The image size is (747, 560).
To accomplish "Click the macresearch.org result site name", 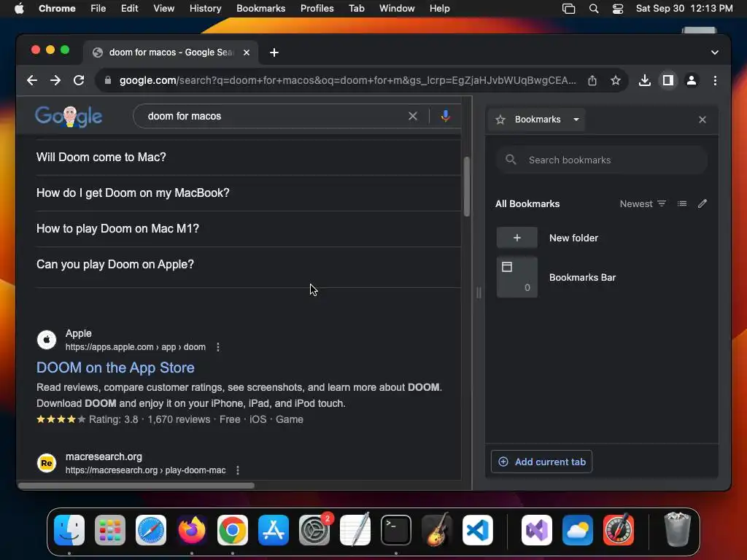I will pyautogui.click(x=104, y=456).
